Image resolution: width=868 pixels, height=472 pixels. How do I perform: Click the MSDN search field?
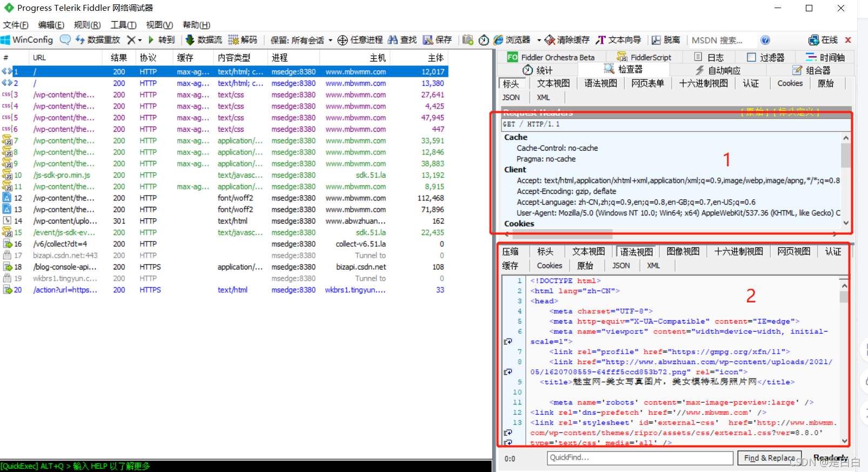722,40
